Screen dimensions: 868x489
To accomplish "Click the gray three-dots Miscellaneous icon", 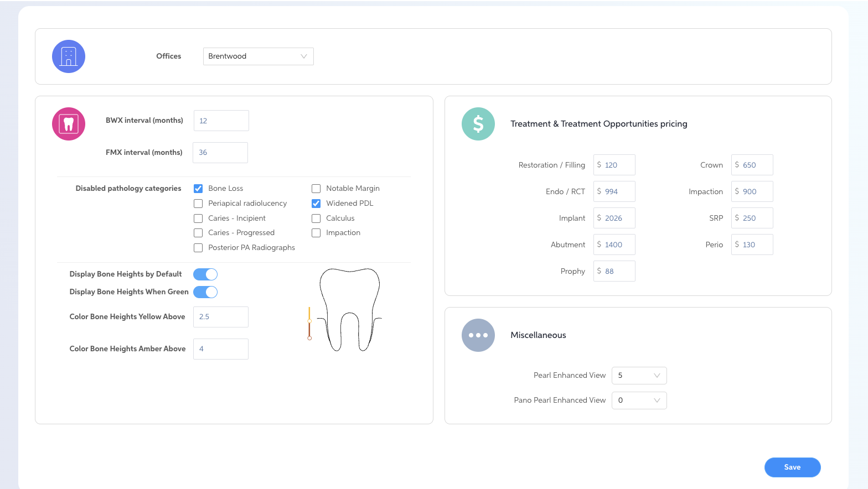I will coord(478,335).
